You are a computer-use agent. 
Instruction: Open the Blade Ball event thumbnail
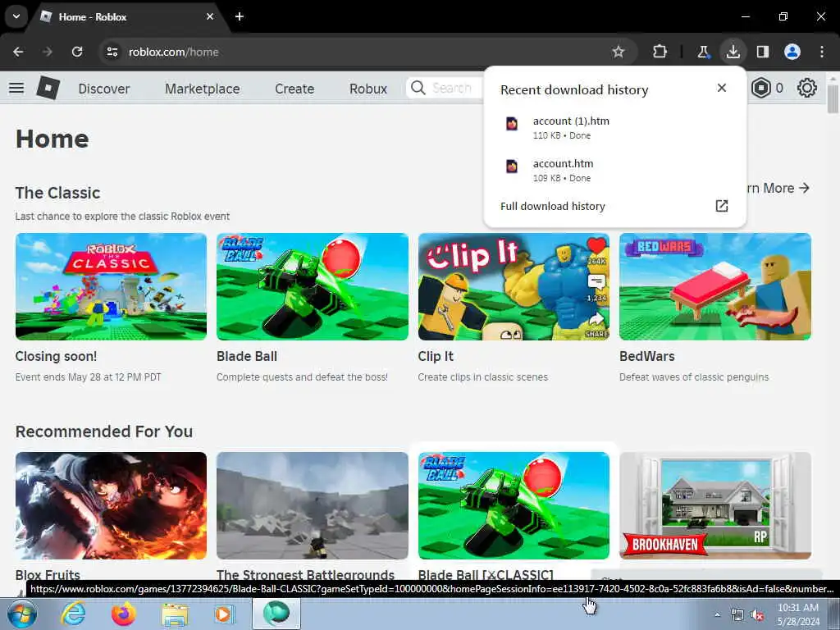(313, 286)
